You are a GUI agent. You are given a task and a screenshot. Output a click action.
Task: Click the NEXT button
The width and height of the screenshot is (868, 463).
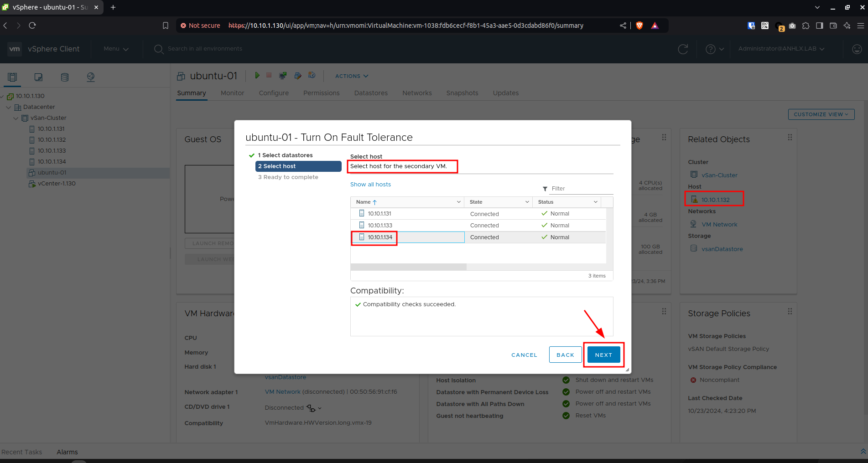(603, 355)
